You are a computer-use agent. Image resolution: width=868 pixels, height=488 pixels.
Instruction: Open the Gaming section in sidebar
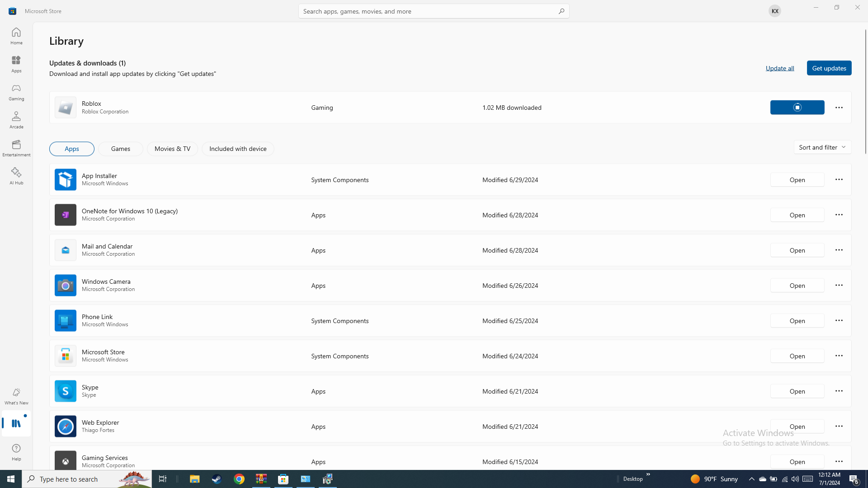[x=16, y=92]
